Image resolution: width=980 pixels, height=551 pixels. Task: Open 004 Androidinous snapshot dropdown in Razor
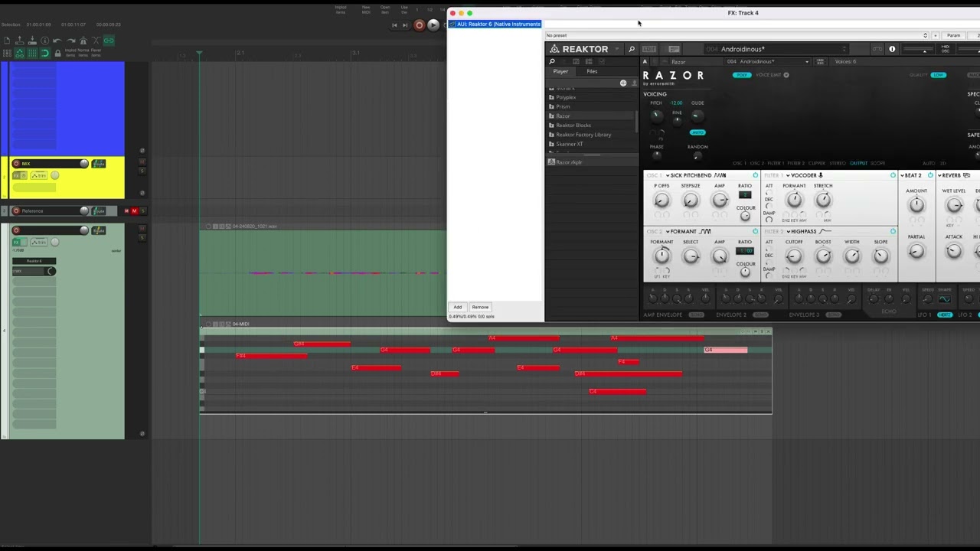pos(767,61)
